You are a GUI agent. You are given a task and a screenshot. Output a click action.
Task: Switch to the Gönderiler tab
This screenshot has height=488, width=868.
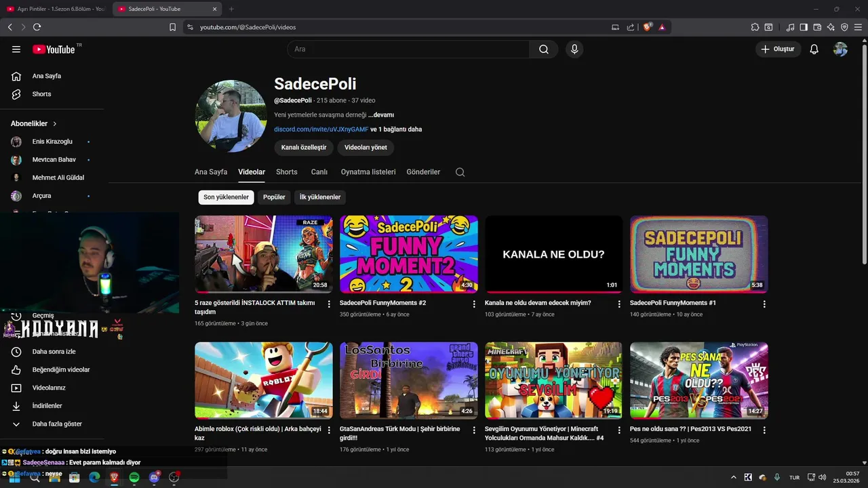click(x=423, y=172)
